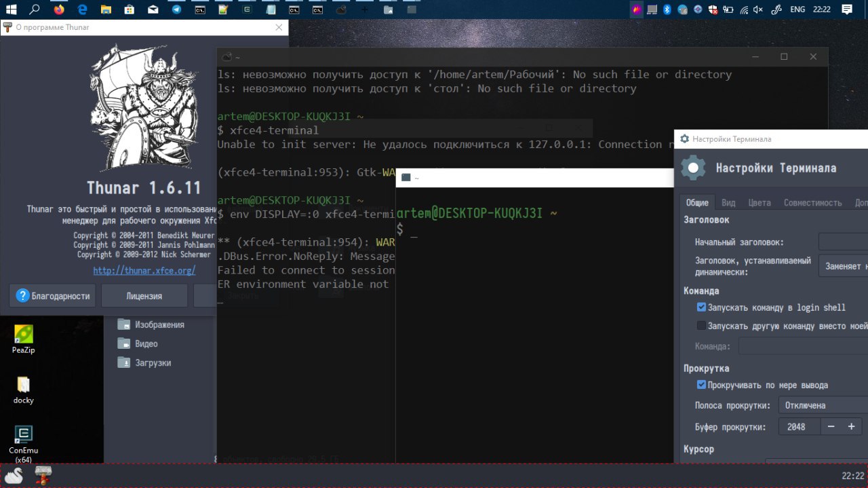Enable Запускать другую команду вместо моей checkbox
The width and height of the screenshot is (868, 488).
point(701,326)
